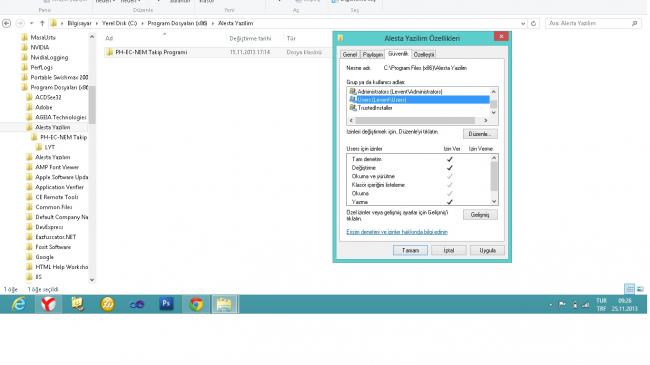Open recent locations dropdown arrow
650x365 pixels.
[32, 23]
